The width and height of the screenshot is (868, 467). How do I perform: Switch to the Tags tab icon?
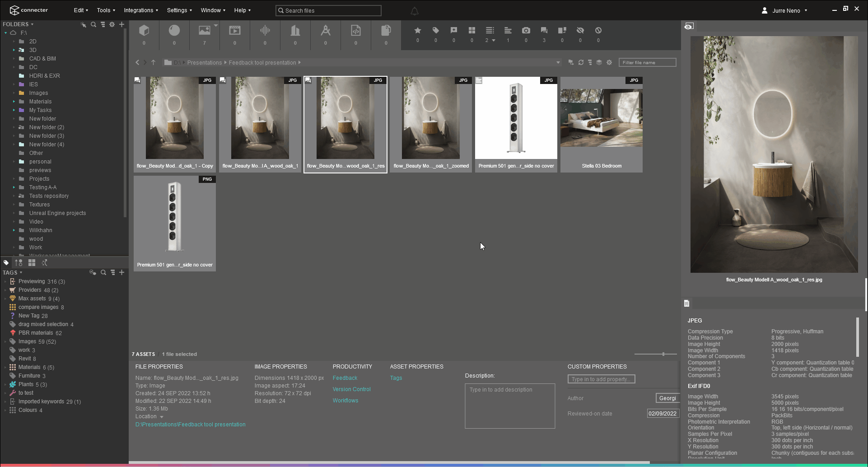pos(6,262)
